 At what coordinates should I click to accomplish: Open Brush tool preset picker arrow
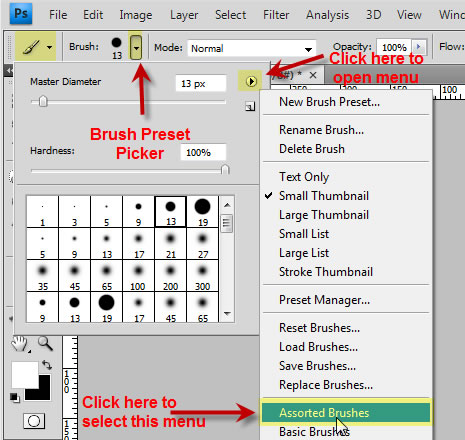tap(49, 47)
